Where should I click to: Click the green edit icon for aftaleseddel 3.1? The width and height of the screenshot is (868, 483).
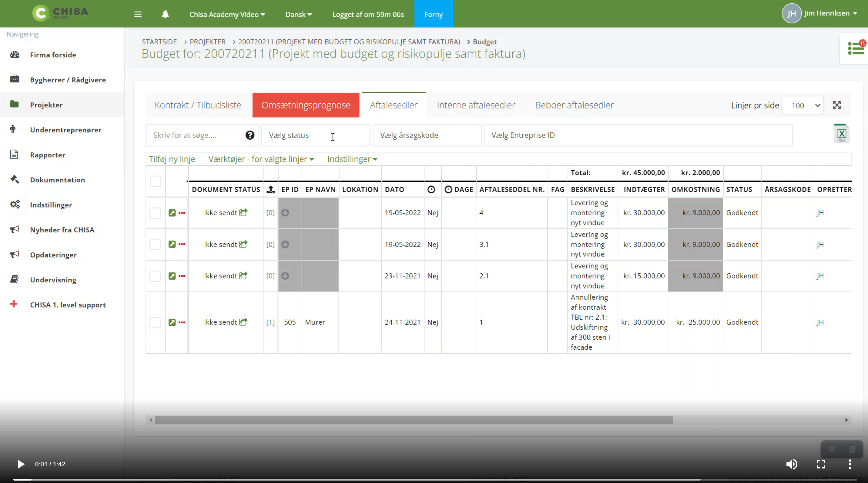[x=172, y=244]
